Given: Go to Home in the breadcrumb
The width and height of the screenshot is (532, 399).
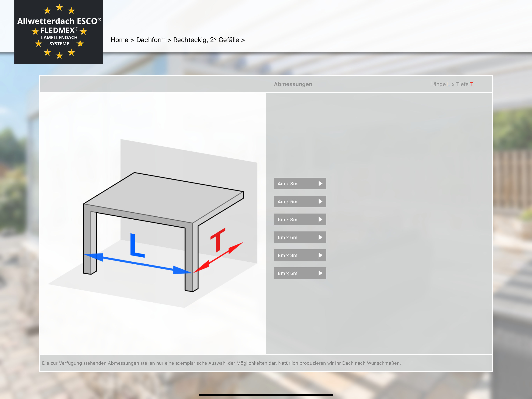Looking at the screenshot, I should pyautogui.click(x=119, y=40).
